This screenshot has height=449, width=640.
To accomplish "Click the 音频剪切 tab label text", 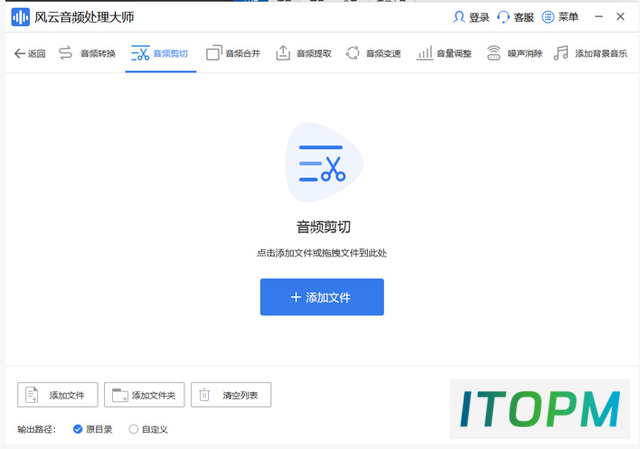I will point(171,53).
